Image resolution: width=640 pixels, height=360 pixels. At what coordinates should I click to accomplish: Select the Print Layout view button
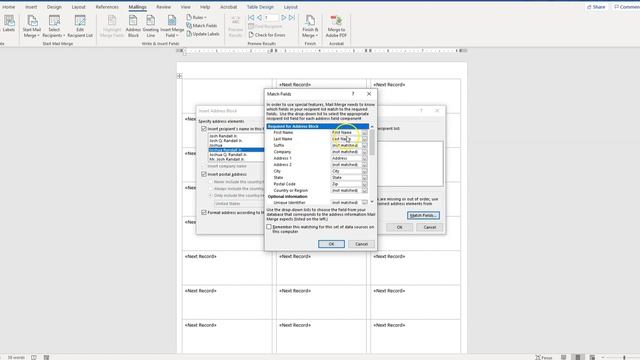click(578, 357)
